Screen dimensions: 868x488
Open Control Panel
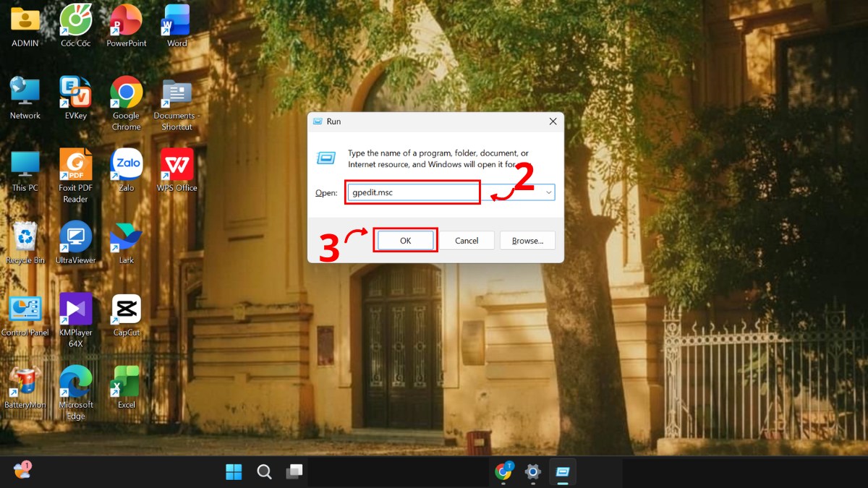(x=25, y=307)
